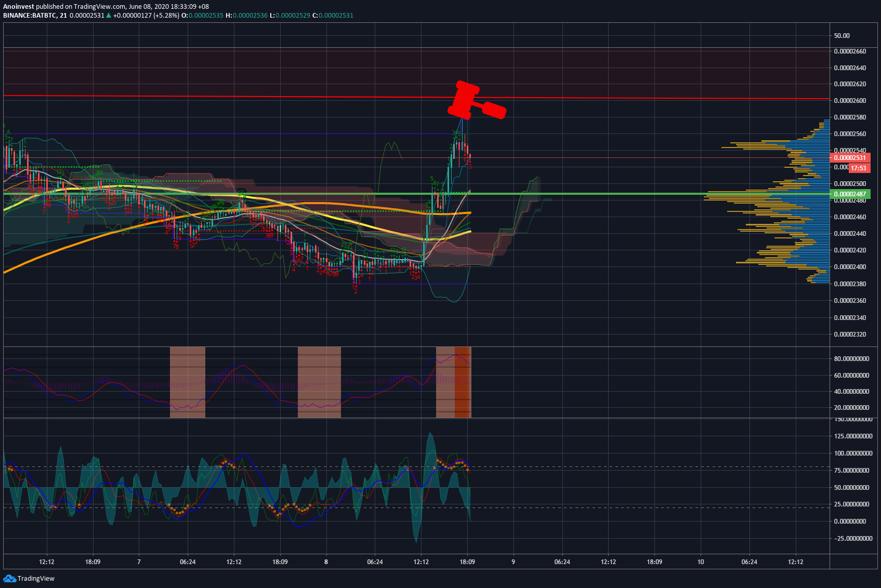Click the open value O:0.00002535

pyautogui.click(x=202, y=16)
